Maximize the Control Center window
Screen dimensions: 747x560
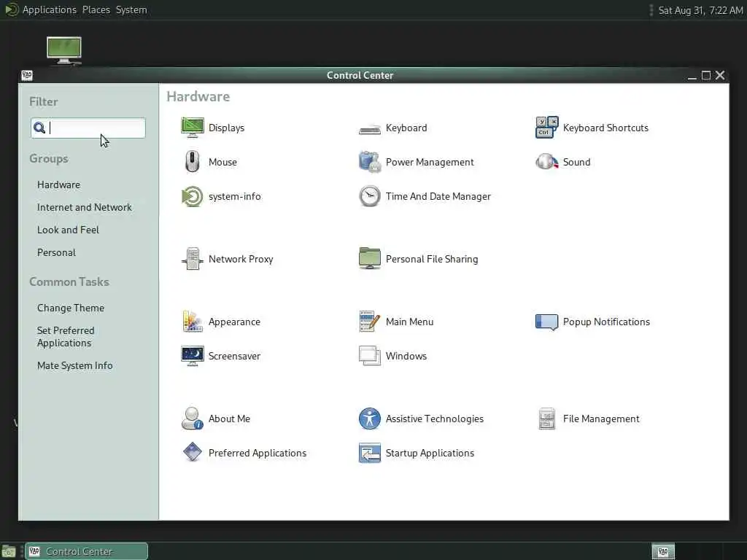tap(706, 75)
